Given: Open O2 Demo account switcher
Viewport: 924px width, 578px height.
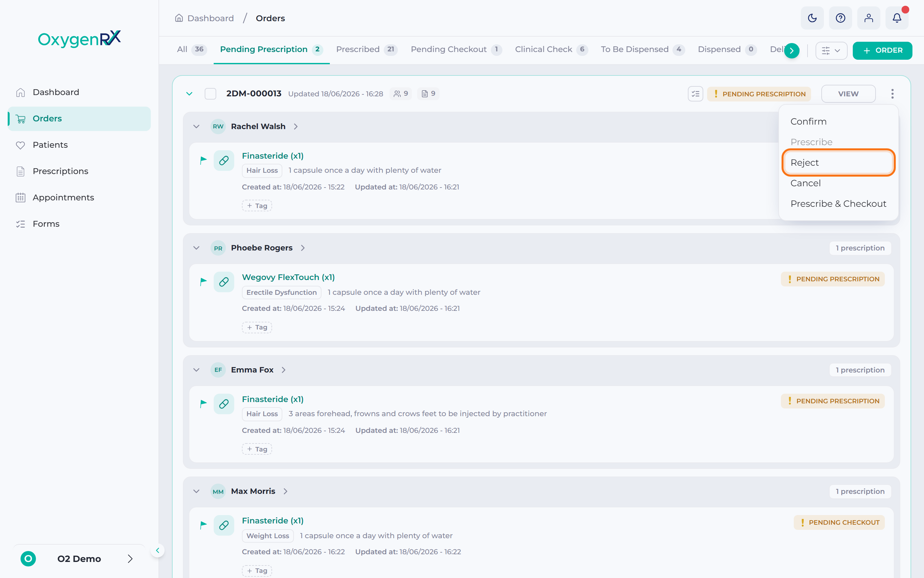Looking at the screenshot, I should pyautogui.click(x=79, y=559).
